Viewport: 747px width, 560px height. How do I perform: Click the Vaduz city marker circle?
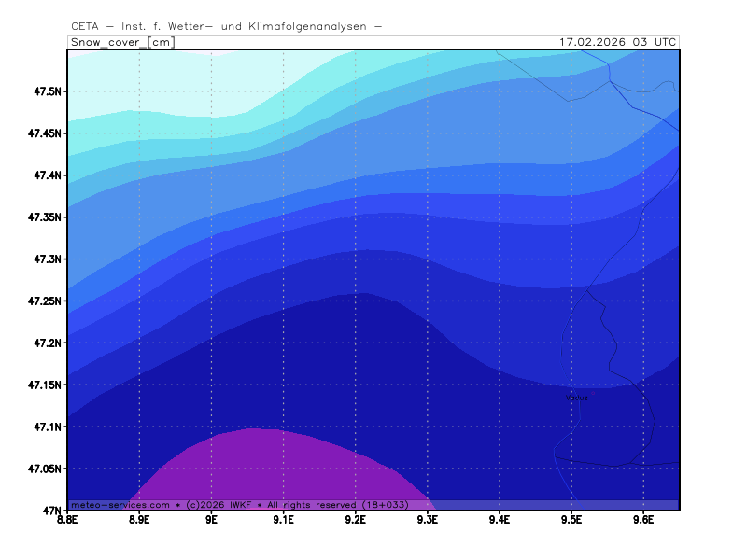coord(592,393)
